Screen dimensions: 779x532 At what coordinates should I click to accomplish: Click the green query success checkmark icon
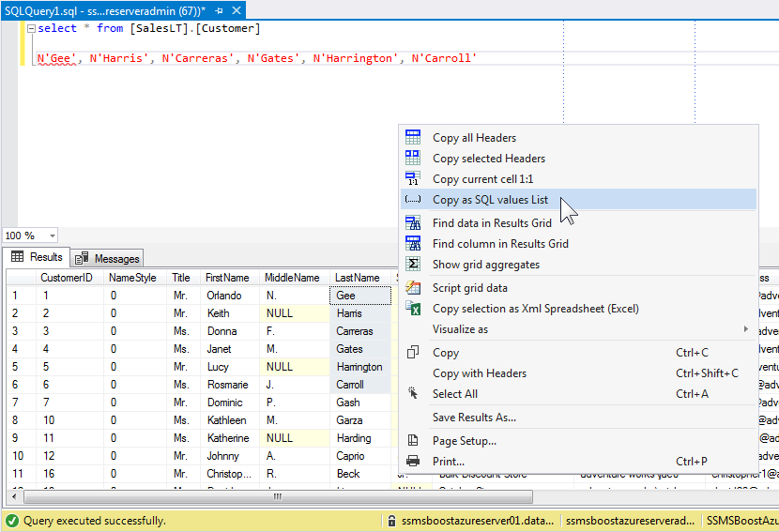tap(12, 521)
